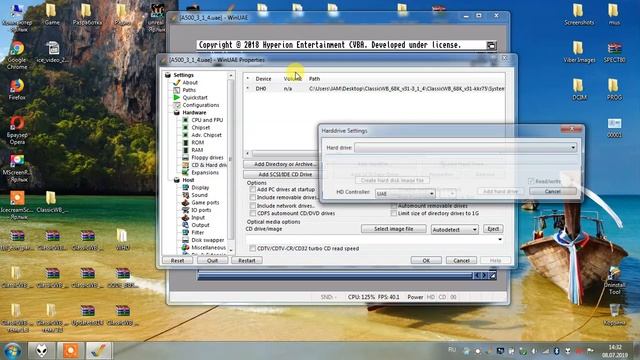640x360 pixels.
Task: Select DH0 drive row in list
Action: 375,89
